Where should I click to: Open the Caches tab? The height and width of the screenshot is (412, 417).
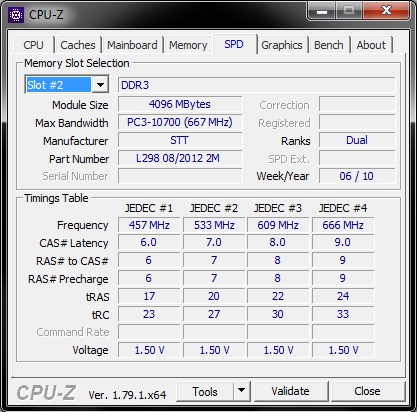[x=78, y=45]
